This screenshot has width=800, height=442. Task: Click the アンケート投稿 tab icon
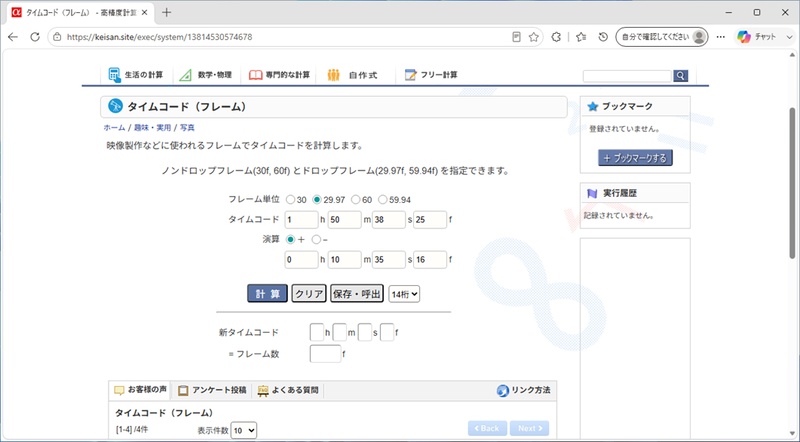(x=183, y=390)
